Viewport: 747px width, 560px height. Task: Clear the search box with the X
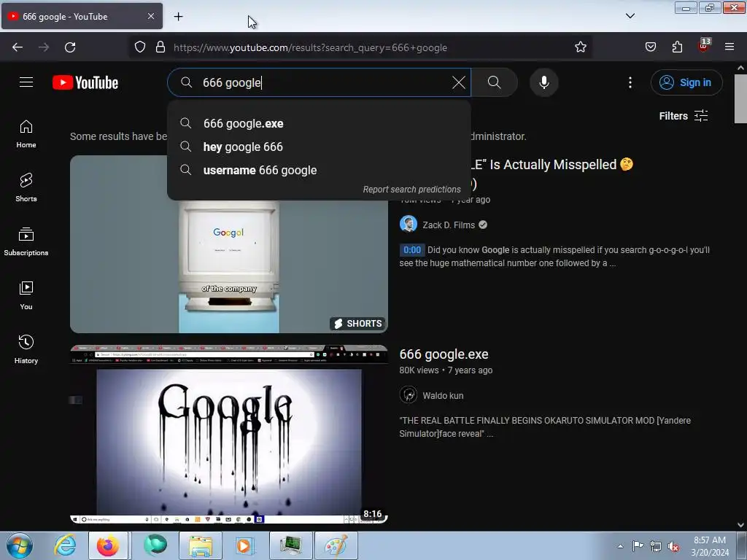pyautogui.click(x=458, y=82)
